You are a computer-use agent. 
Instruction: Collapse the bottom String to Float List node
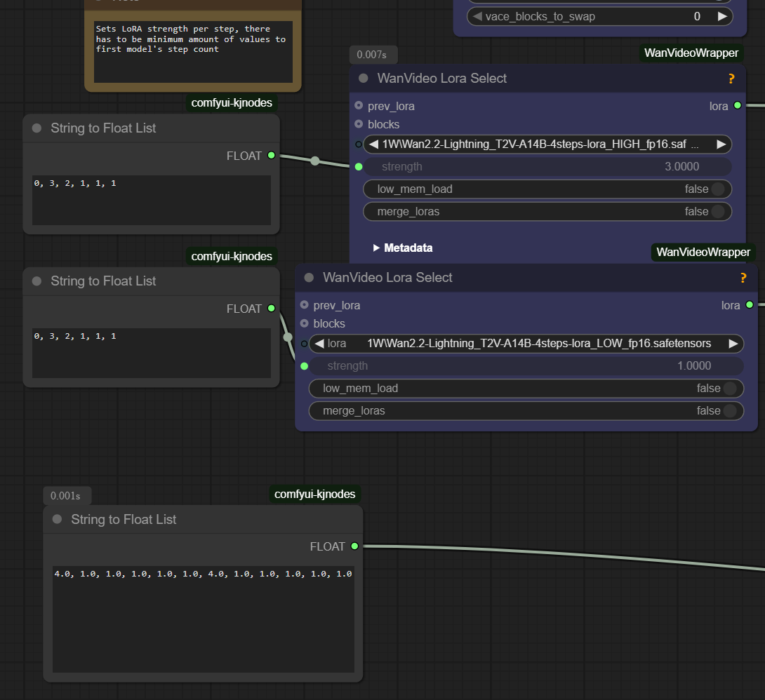(x=57, y=520)
